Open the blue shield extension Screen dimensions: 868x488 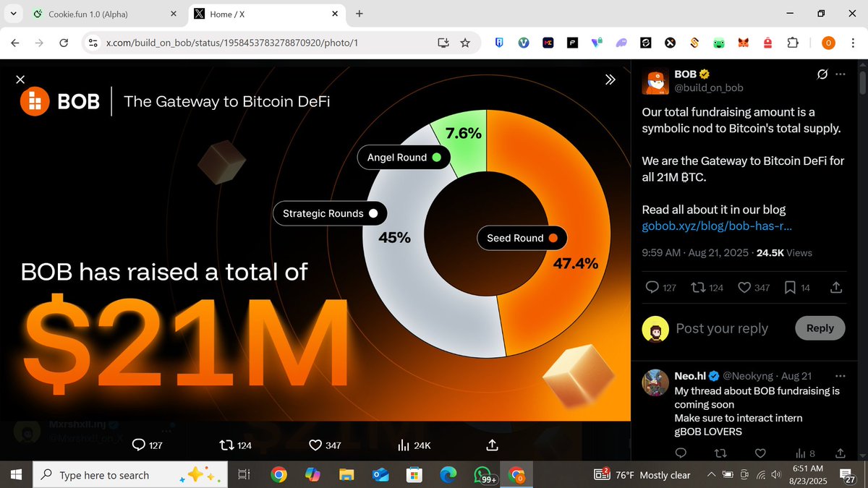499,43
